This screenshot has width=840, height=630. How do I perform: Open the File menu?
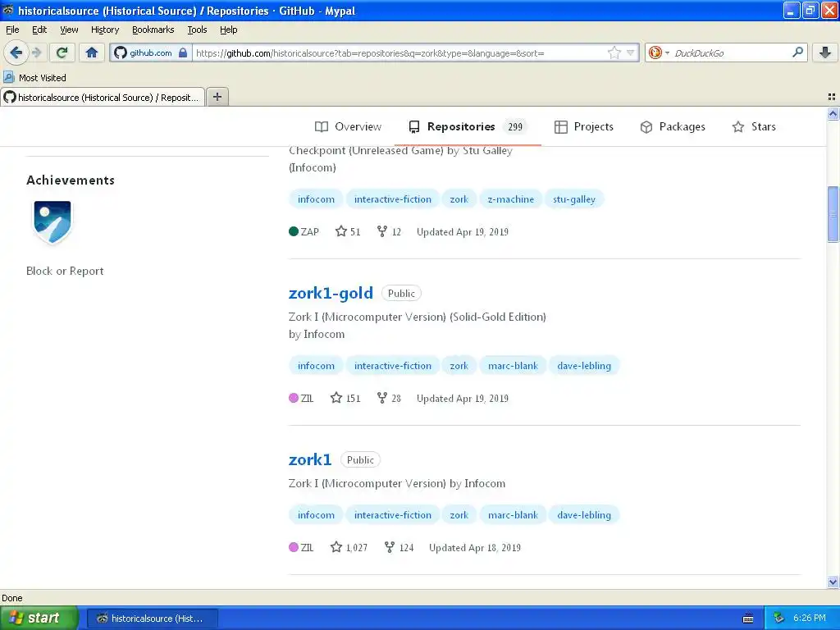point(12,30)
